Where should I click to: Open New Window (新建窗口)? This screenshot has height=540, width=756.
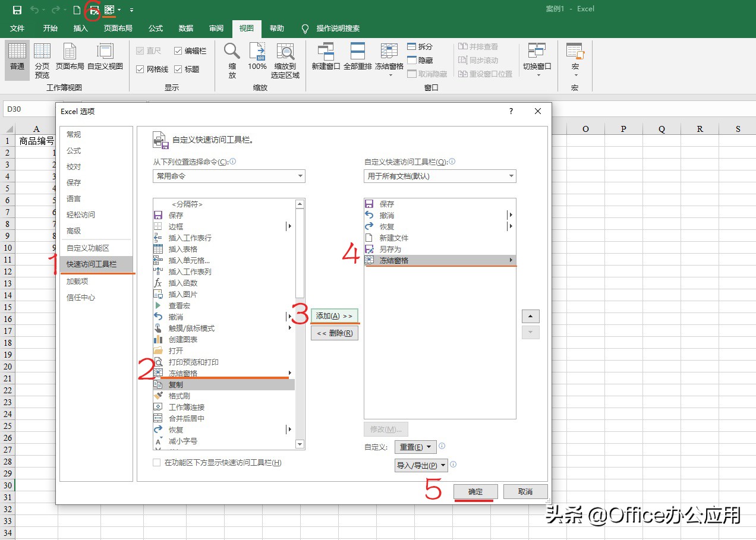pos(326,58)
